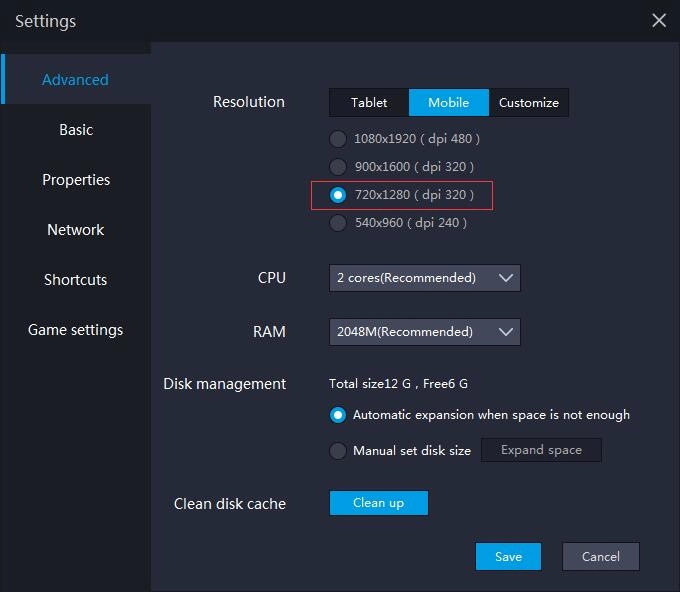Click the Clean up disk cache button
Screen dimensions: 680x592
tap(379, 503)
